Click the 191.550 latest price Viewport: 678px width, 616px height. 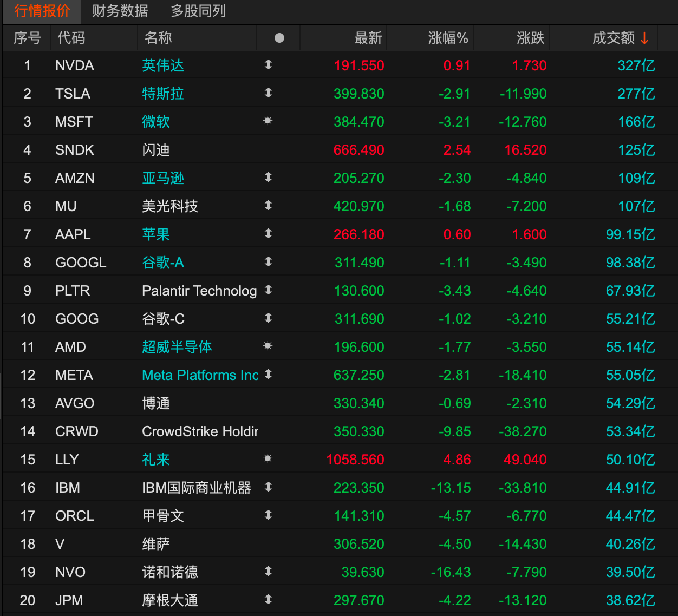click(x=359, y=65)
